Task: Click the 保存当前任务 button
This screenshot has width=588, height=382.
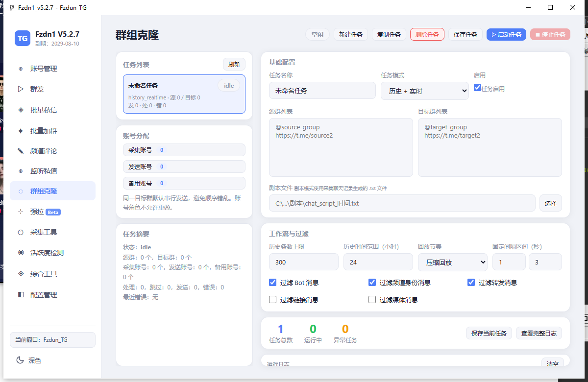Action: (489, 333)
